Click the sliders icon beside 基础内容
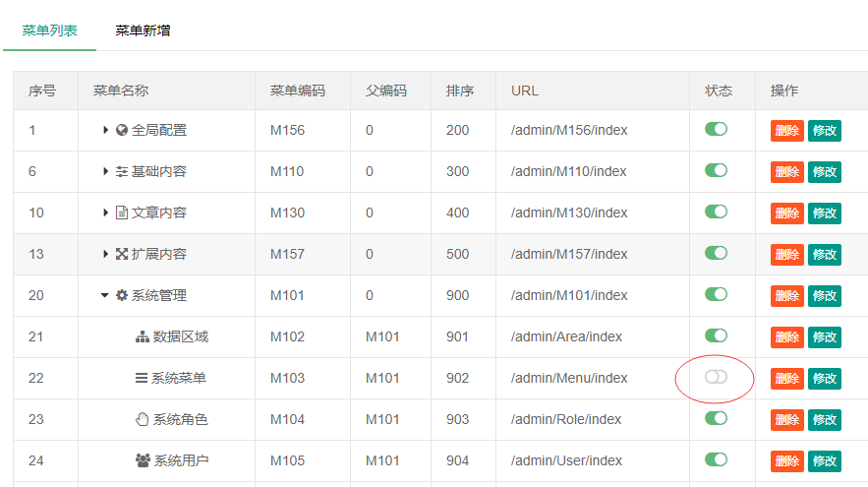868x487 pixels. point(122,171)
